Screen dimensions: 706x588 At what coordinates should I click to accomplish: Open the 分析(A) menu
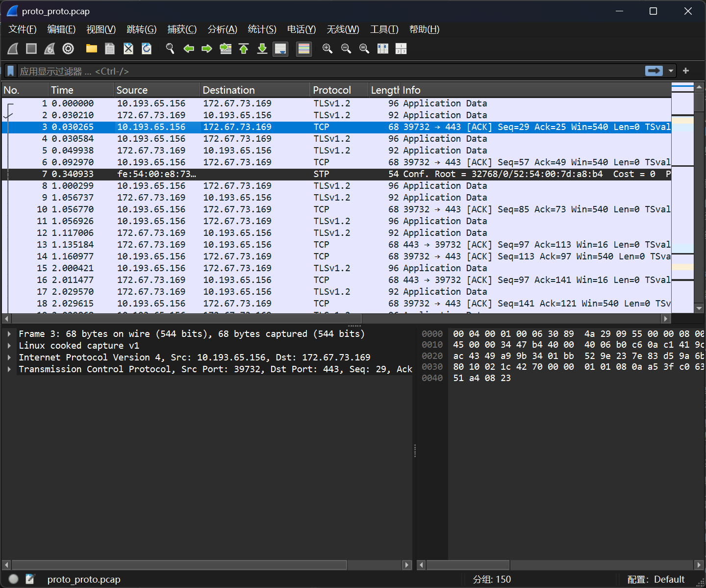click(x=222, y=29)
